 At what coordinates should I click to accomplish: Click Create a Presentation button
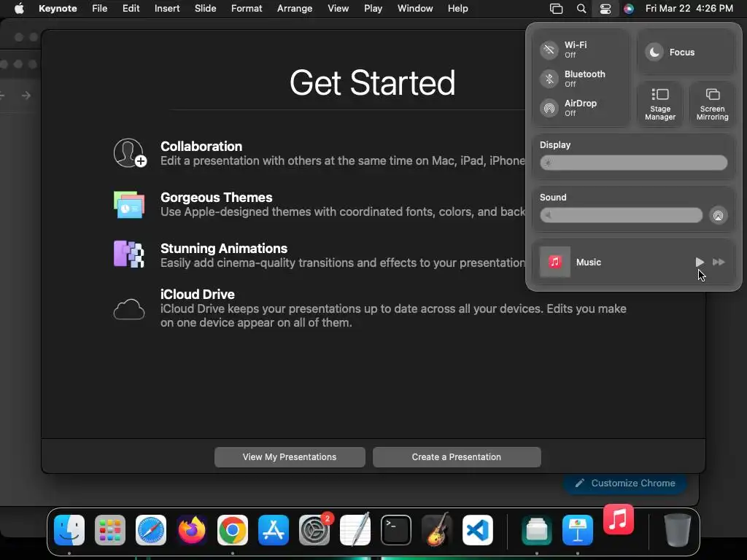tap(457, 456)
